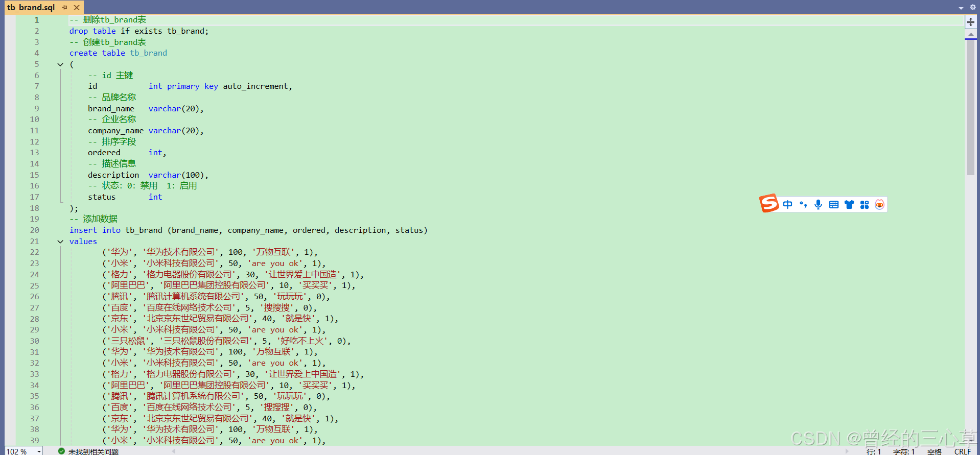Select the tb_brand.sql document tab
The height and width of the screenshot is (455, 980).
pos(31,7)
